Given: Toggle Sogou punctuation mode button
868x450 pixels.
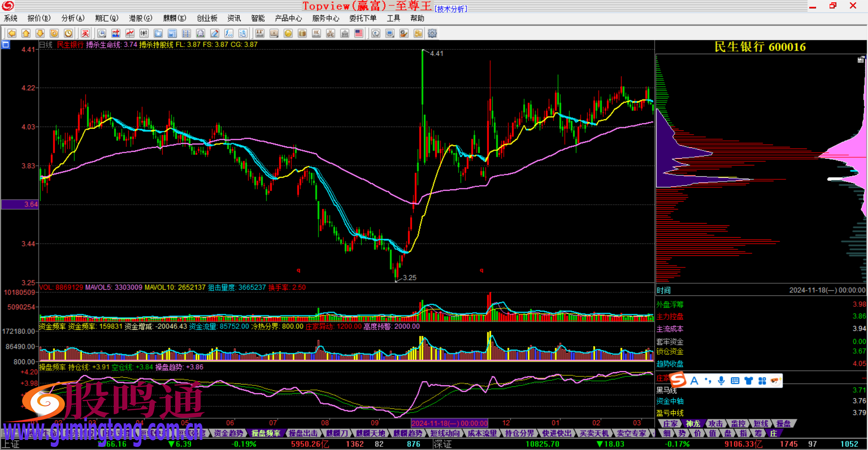Looking at the screenshot, I should [x=708, y=381].
